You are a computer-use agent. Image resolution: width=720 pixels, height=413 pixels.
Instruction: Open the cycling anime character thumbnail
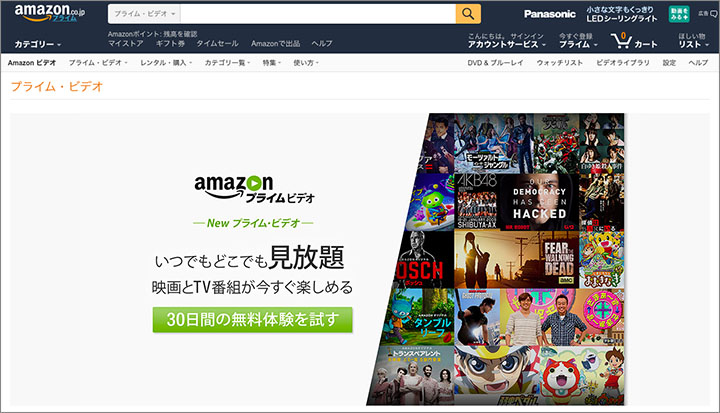[x=496, y=375]
